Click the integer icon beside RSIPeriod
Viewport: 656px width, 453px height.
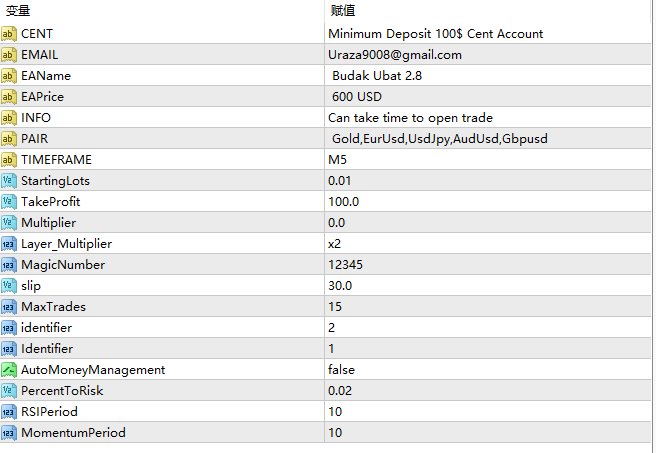[9, 412]
